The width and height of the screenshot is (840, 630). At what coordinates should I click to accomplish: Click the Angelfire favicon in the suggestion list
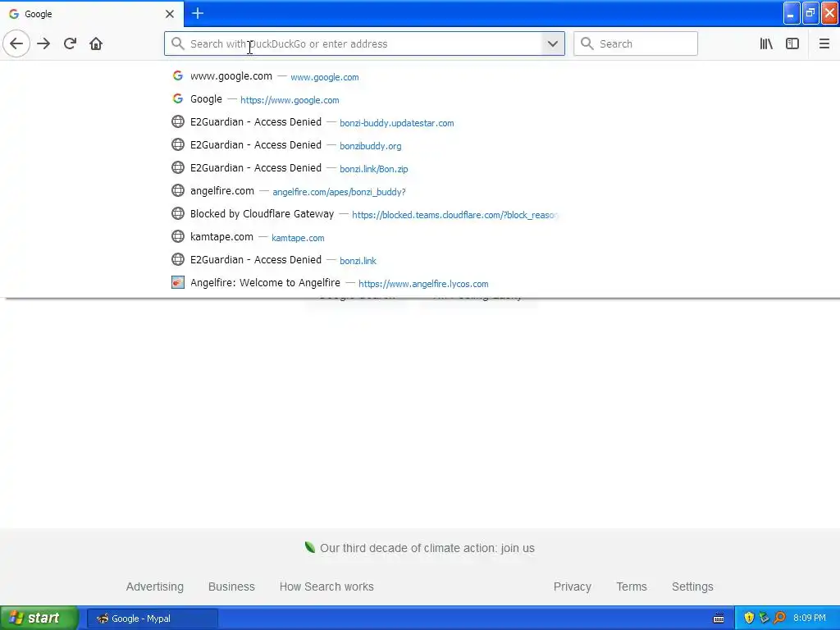coord(178,282)
